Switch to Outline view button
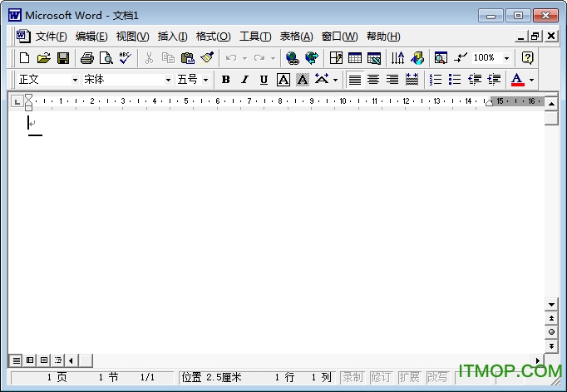Viewport: 567px width, 392px height. 58,360
